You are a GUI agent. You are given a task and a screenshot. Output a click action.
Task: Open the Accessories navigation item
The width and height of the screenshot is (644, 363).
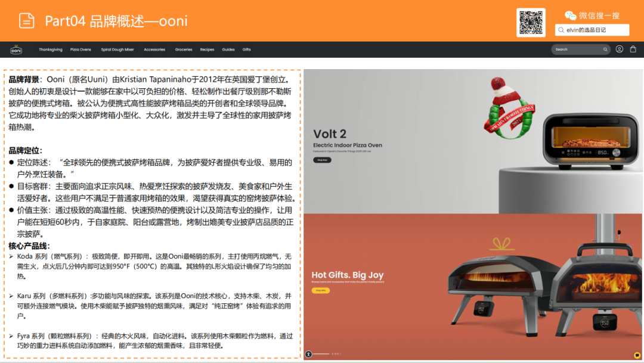click(154, 49)
